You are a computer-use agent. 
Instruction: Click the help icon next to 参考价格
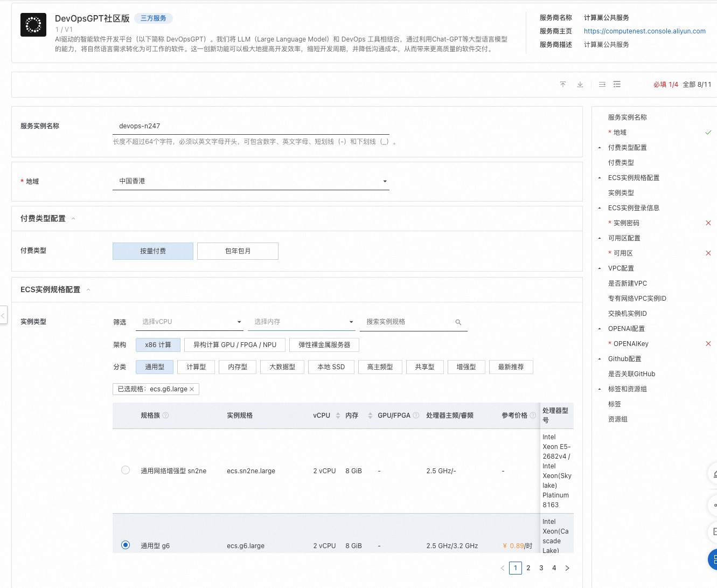[x=533, y=416]
